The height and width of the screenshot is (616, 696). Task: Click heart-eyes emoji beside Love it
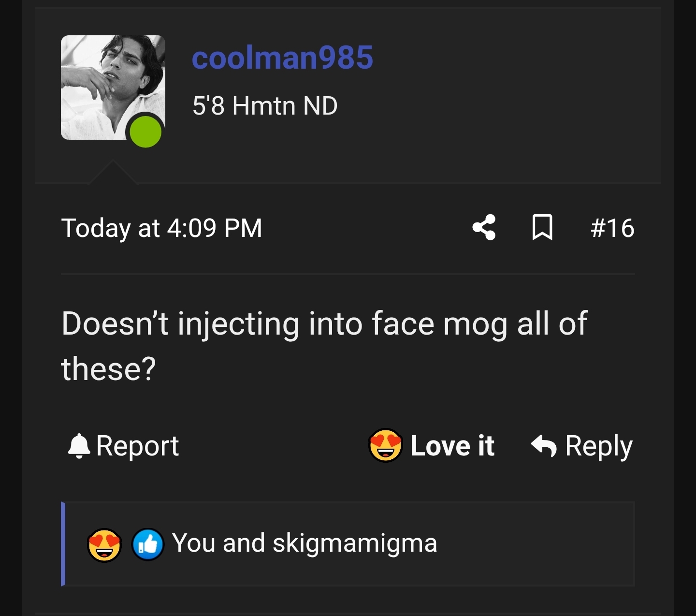click(385, 445)
